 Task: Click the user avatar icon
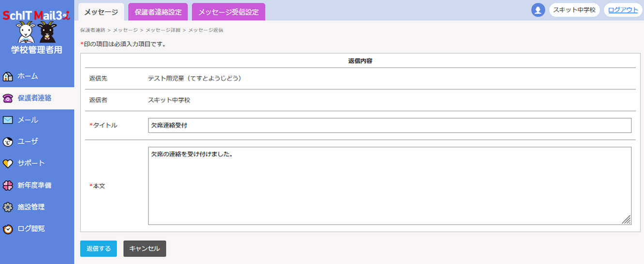538,10
